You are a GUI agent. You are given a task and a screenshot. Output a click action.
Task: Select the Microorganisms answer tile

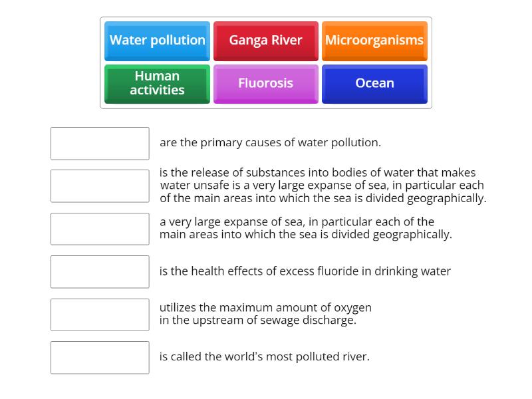click(374, 41)
